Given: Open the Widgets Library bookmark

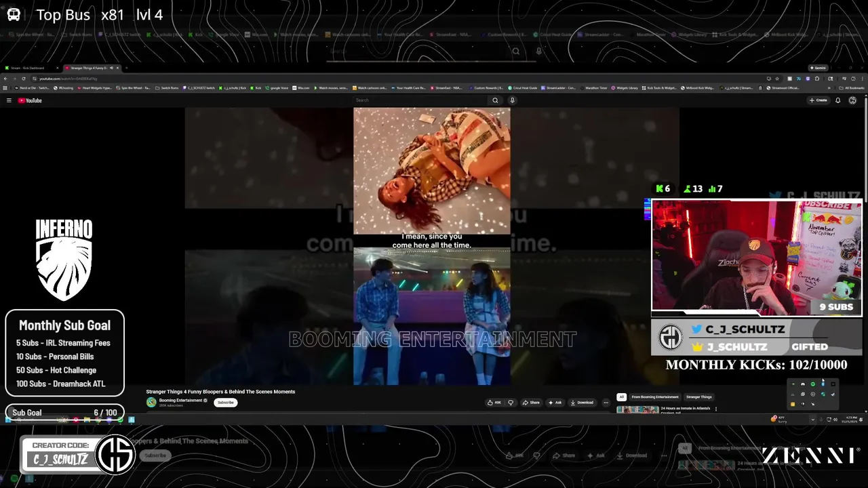Looking at the screenshot, I should point(625,87).
